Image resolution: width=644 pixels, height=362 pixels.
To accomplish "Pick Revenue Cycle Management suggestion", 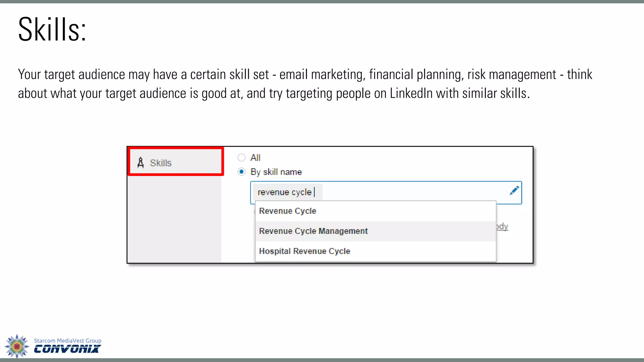I will pos(375,231).
